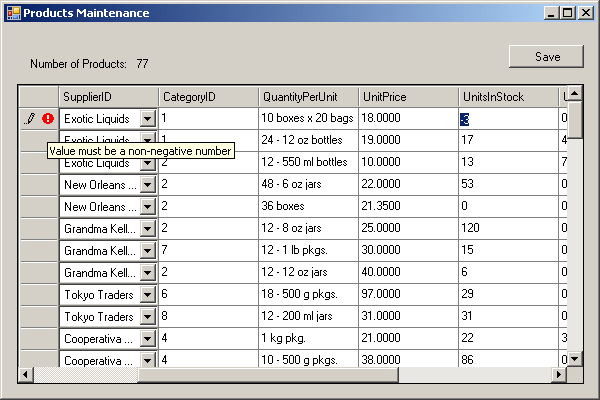
Task: Click the vertical scrollbar up arrow
Action: [x=575, y=93]
